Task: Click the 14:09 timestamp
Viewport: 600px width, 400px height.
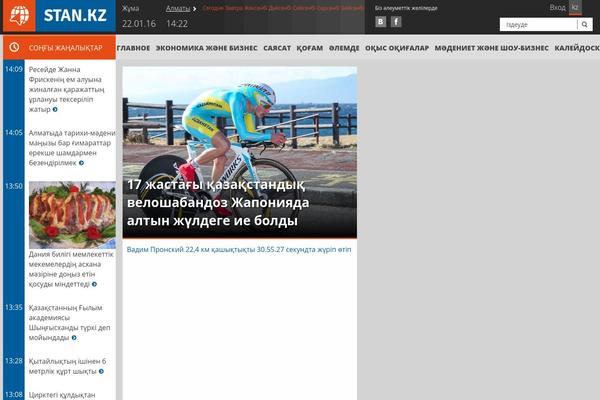Action: coord(13,69)
